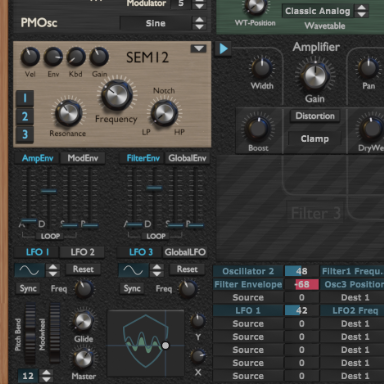This screenshot has height=384, width=384.
Task: Click the Frequency knob of the filter
Action: 116,96
